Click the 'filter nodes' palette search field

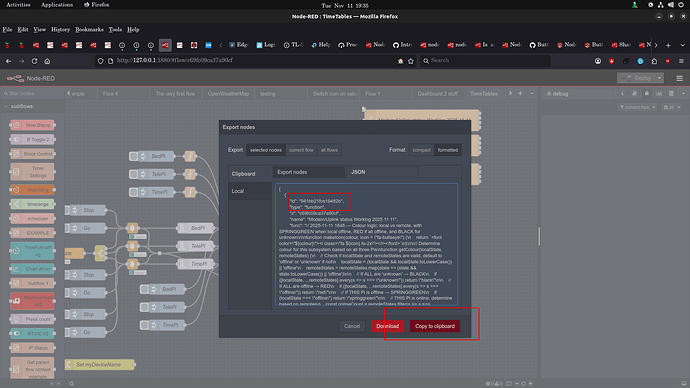33,93
